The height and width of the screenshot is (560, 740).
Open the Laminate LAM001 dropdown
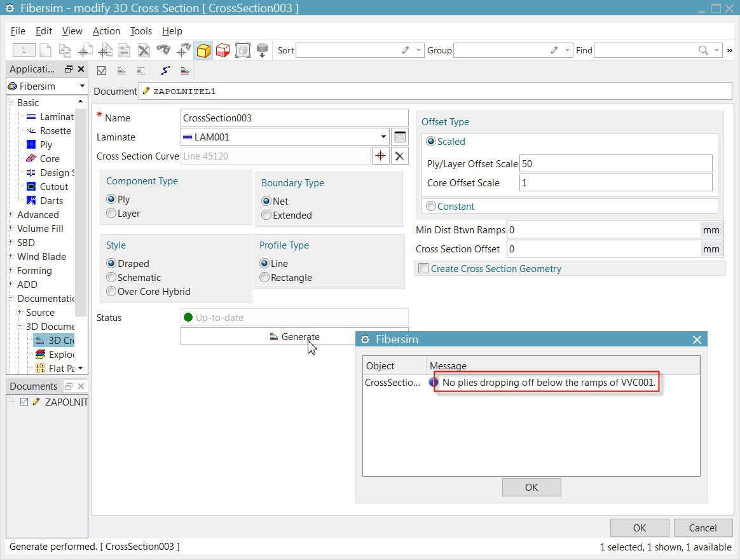tap(383, 137)
